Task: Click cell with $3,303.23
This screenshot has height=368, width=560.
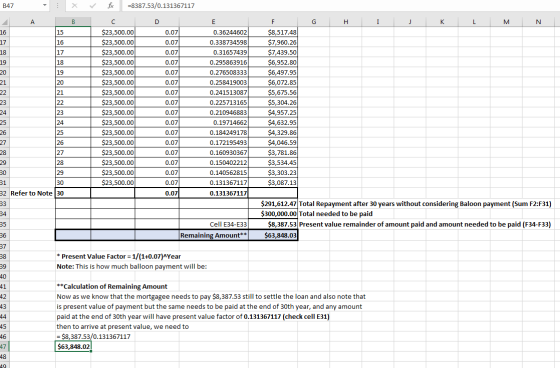Action: click(x=273, y=172)
